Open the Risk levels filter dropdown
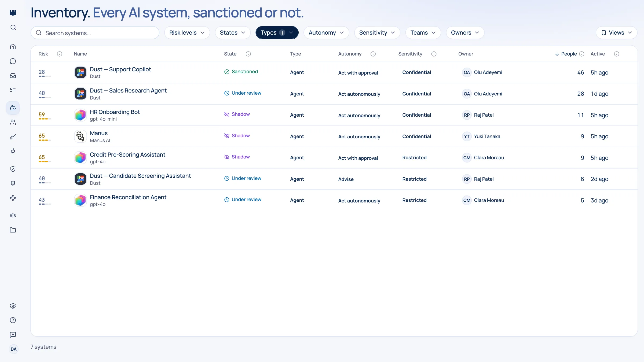The height and width of the screenshot is (362, 644). 187,33
